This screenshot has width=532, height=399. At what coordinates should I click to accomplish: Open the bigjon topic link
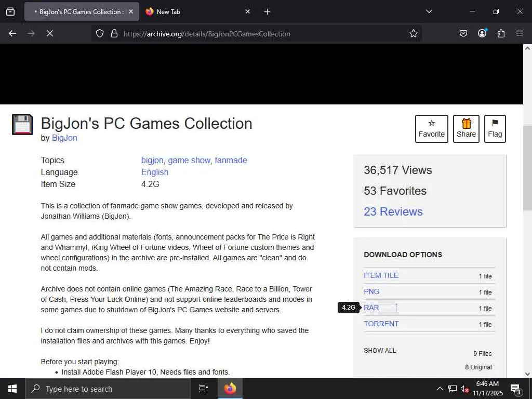click(152, 160)
